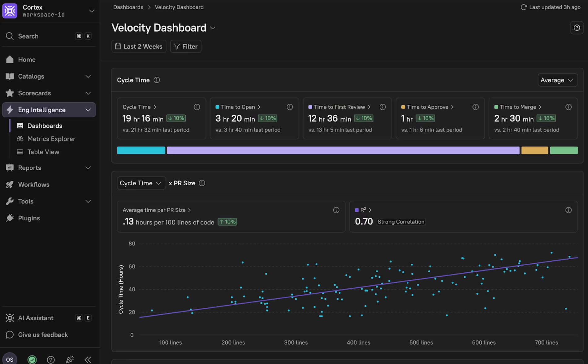Expand the Velocity Dashboard title dropdown
The height and width of the screenshot is (364, 588).
(x=213, y=28)
